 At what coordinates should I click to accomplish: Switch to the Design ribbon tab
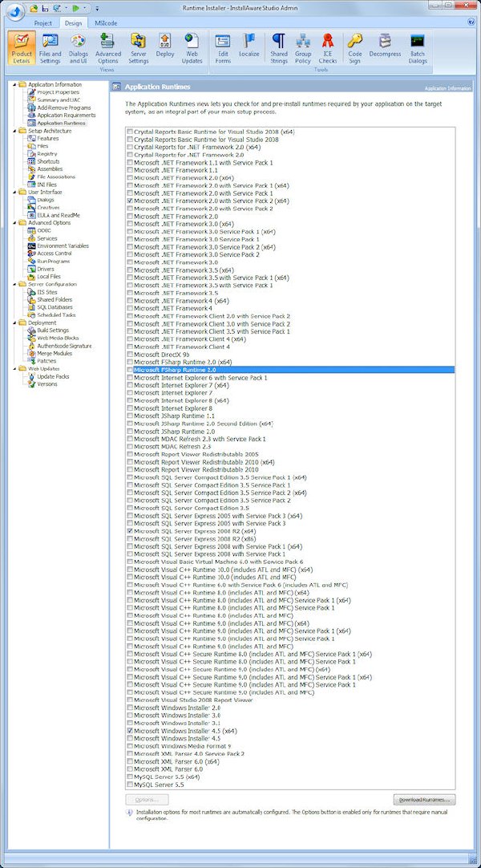(x=73, y=22)
